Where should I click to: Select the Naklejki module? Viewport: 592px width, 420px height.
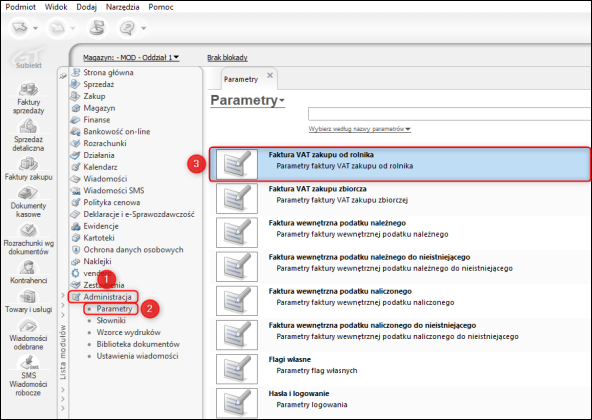tap(97, 261)
